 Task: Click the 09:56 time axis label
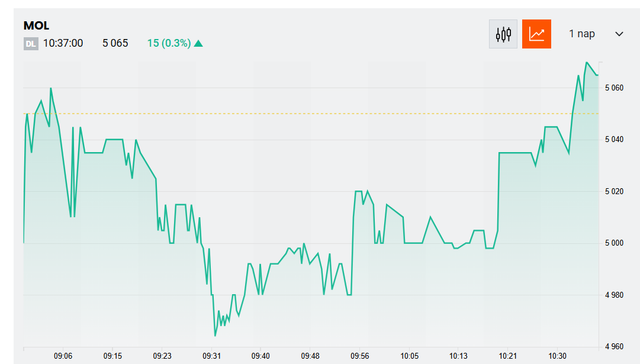pos(360,356)
